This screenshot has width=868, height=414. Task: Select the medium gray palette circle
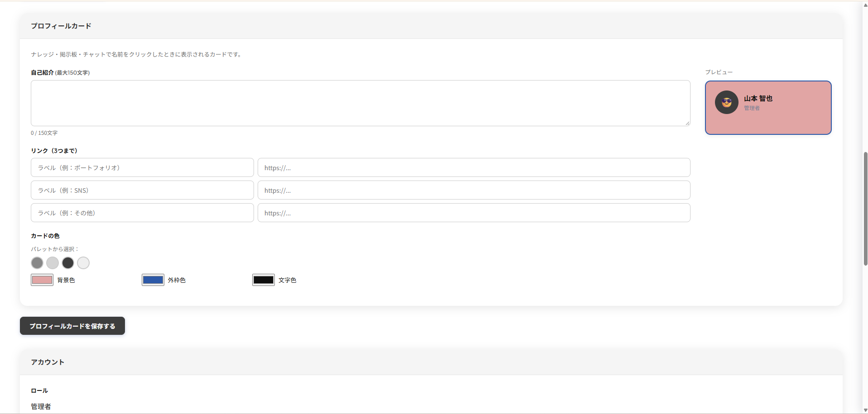37,263
